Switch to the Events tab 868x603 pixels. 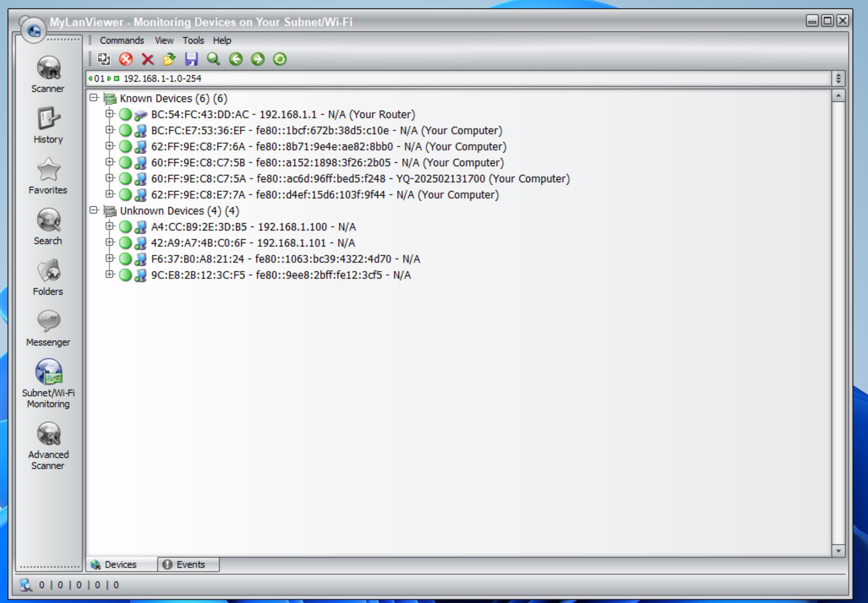(x=188, y=564)
